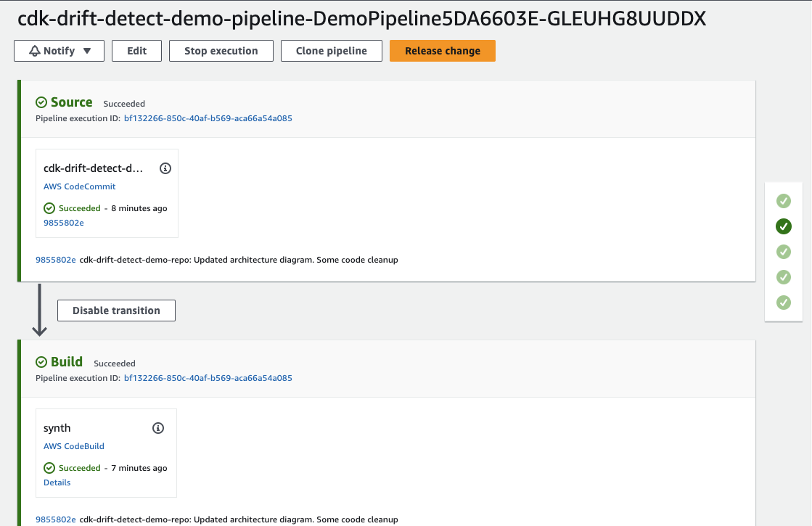Open the pipeline Edit view
This screenshot has height=526, width=812.
pos(136,51)
